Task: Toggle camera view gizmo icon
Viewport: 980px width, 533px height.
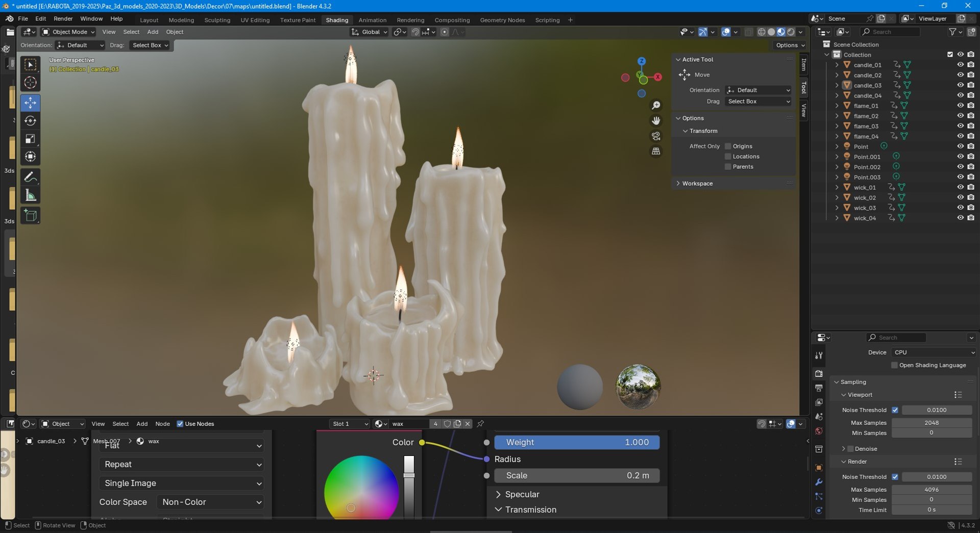Action: pyautogui.click(x=656, y=136)
